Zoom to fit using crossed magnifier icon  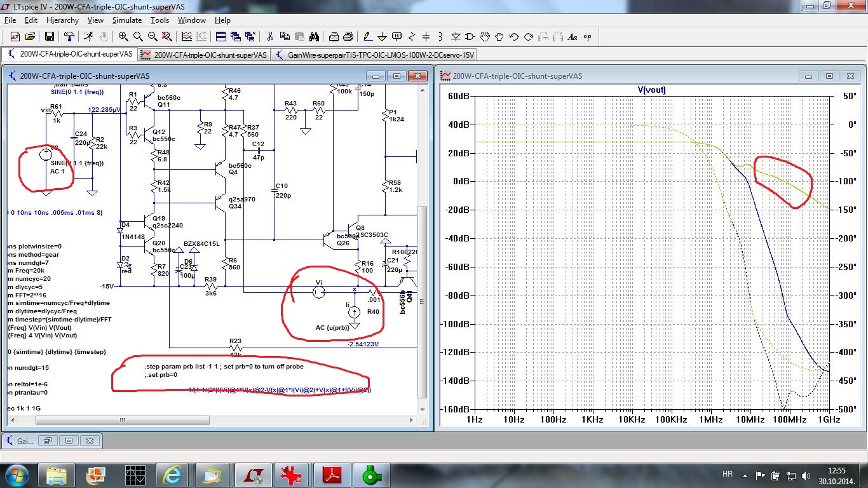pos(166,36)
